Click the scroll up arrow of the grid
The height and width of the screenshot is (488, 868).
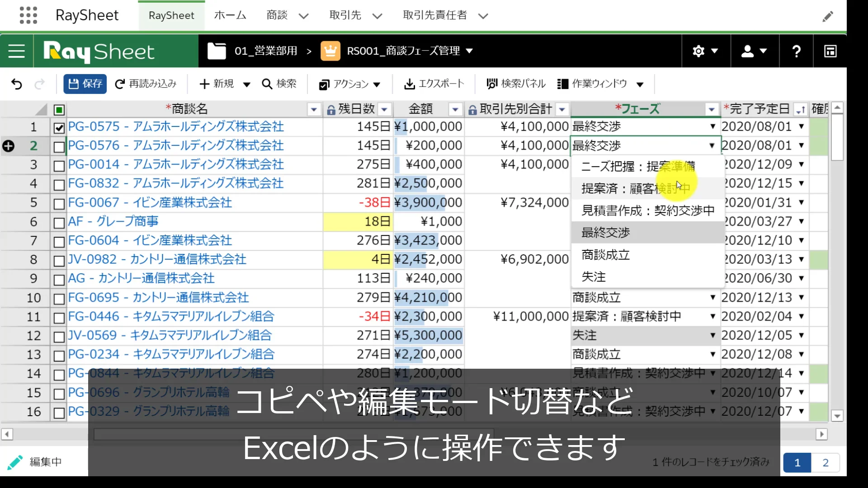(x=837, y=108)
